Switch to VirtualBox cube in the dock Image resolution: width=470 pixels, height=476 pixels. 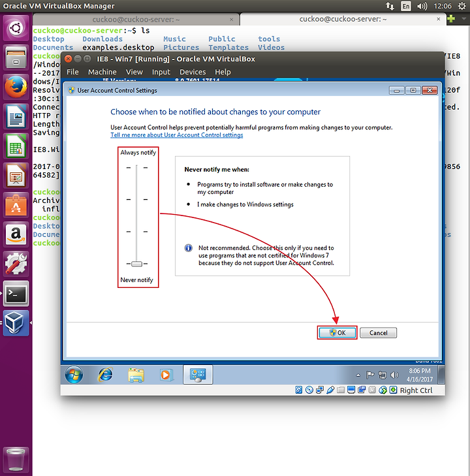(x=16, y=323)
